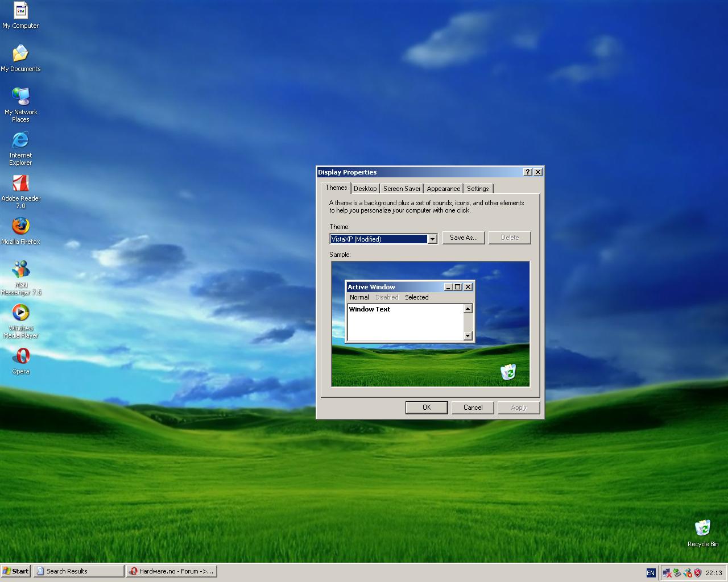Click the red Security Center shield icon
The height and width of the screenshot is (582, 728).
[x=697, y=573]
